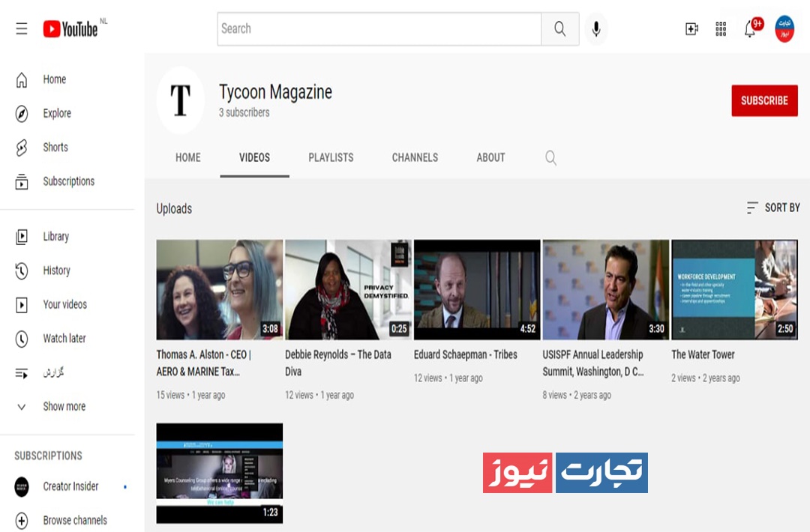Screen dimensions: 810x532
Task: Click the Subscriptions sidebar icon
Action: tap(22, 181)
